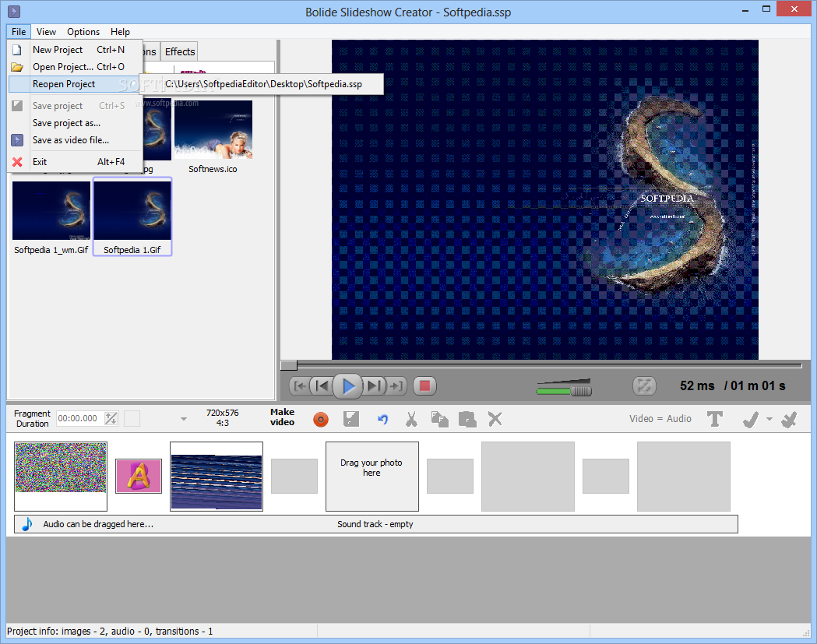The image size is (817, 644).
Task: Click the red X Exit icon
Action: [17, 162]
